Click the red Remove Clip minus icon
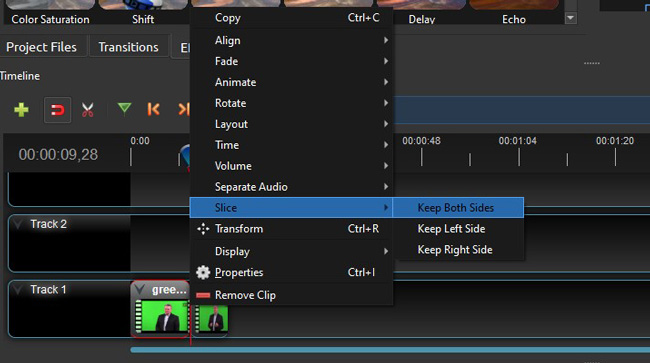 pyautogui.click(x=203, y=295)
